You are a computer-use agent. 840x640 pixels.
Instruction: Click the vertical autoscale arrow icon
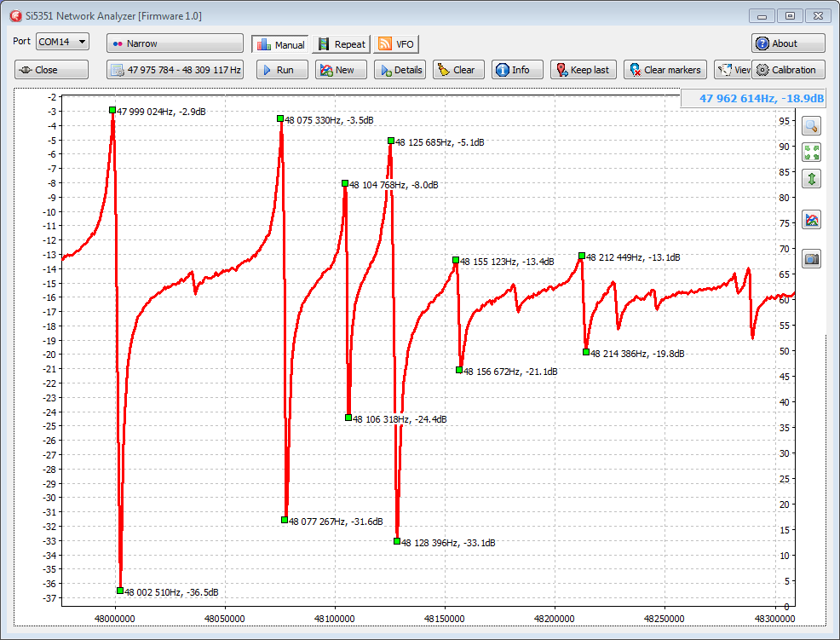[x=812, y=179]
